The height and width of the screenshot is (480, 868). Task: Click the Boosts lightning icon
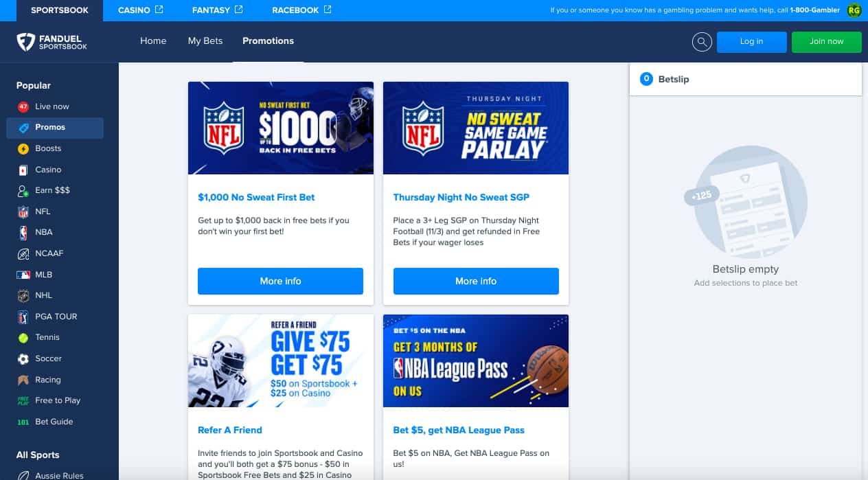23,148
